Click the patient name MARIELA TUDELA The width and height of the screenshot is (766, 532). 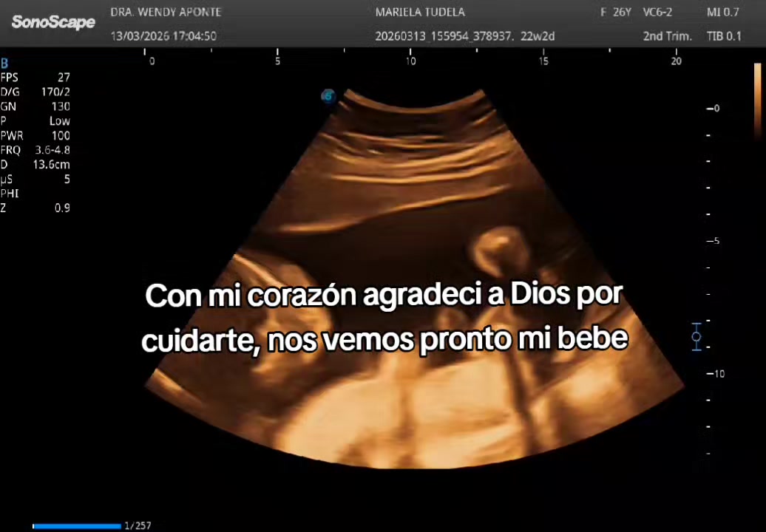point(420,13)
